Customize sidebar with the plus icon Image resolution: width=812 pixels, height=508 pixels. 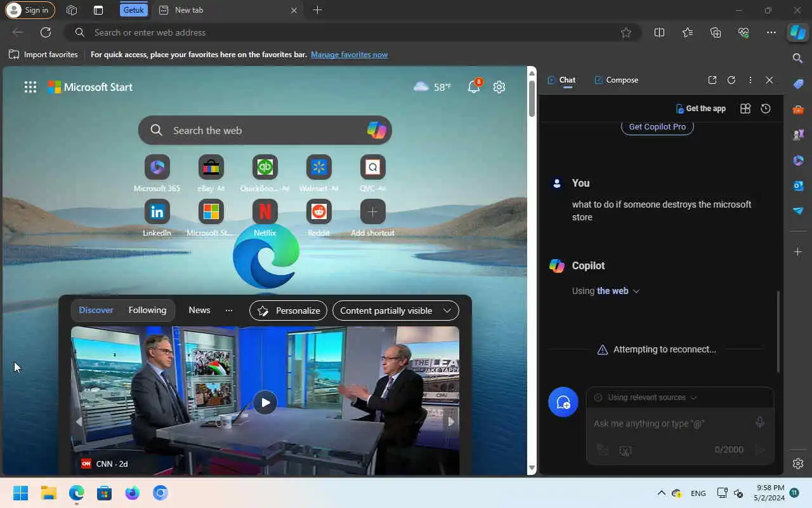(798, 252)
